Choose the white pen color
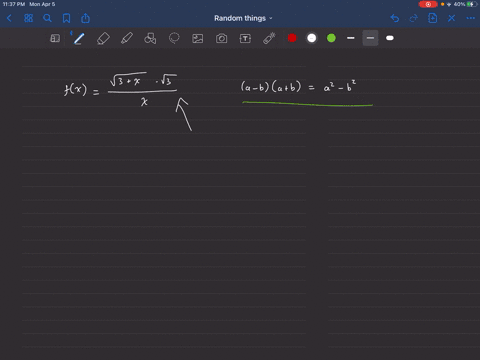Image resolution: width=480 pixels, height=360 pixels. click(311, 38)
